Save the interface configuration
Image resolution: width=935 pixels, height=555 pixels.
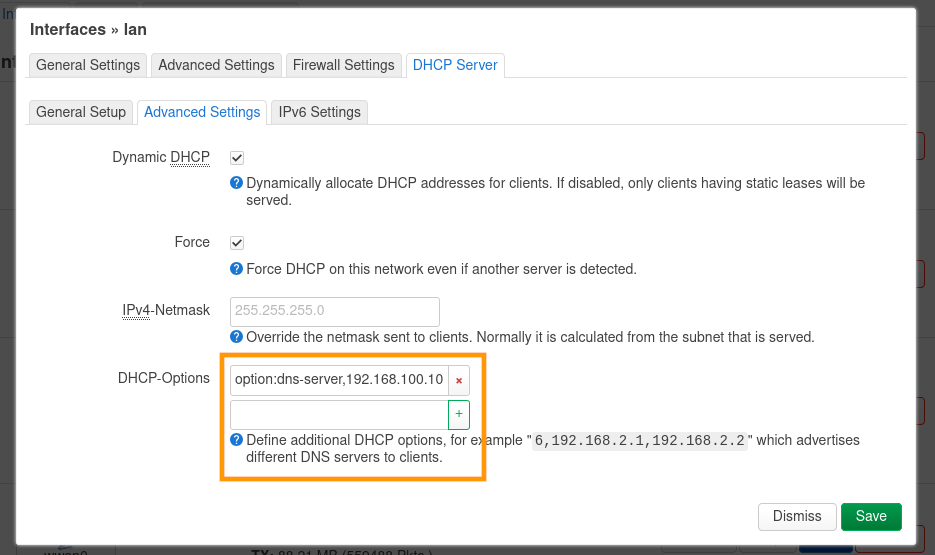pos(870,516)
